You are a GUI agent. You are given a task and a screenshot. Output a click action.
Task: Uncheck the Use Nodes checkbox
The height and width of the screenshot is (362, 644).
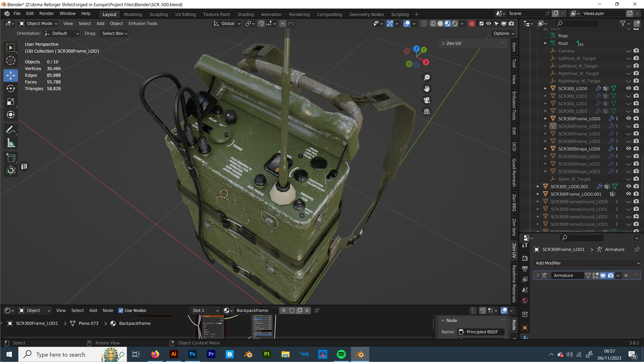click(x=121, y=310)
